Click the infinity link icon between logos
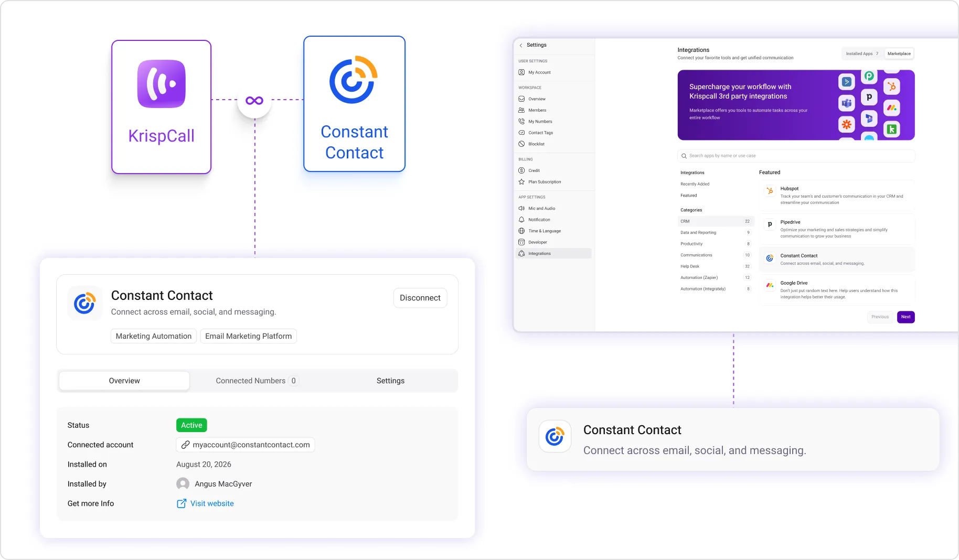Image resolution: width=959 pixels, height=560 pixels. pos(254,101)
